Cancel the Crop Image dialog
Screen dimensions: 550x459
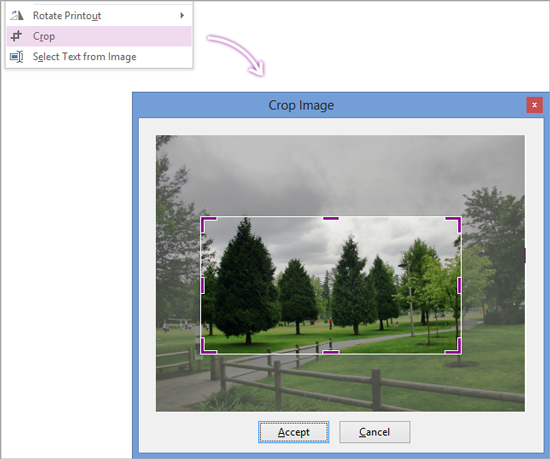tap(374, 432)
